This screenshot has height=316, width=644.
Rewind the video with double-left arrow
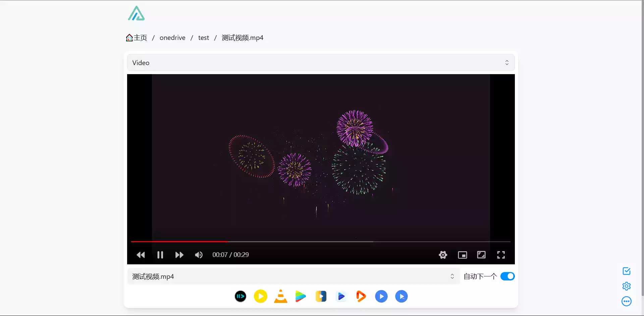point(141,255)
